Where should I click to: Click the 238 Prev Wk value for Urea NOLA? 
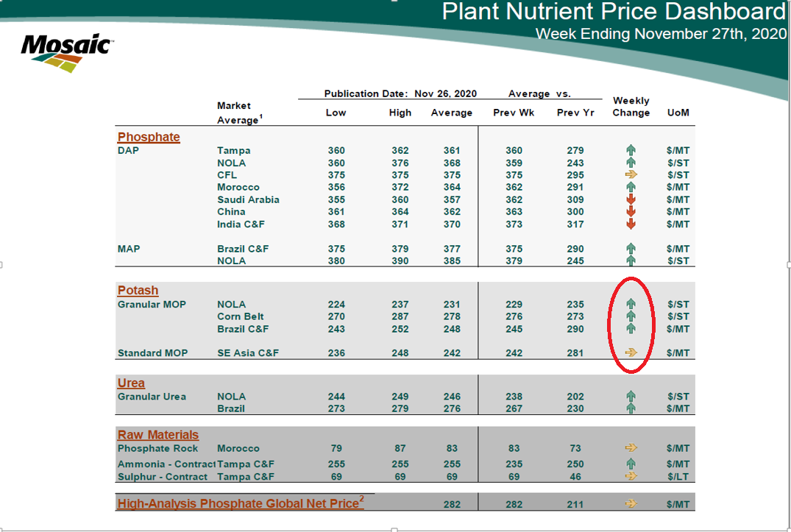(514, 397)
